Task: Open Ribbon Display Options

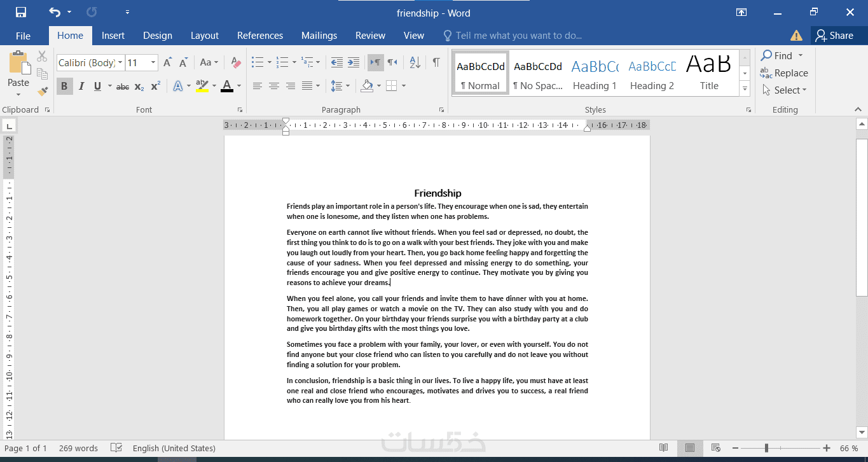Action: [x=741, y=13]
